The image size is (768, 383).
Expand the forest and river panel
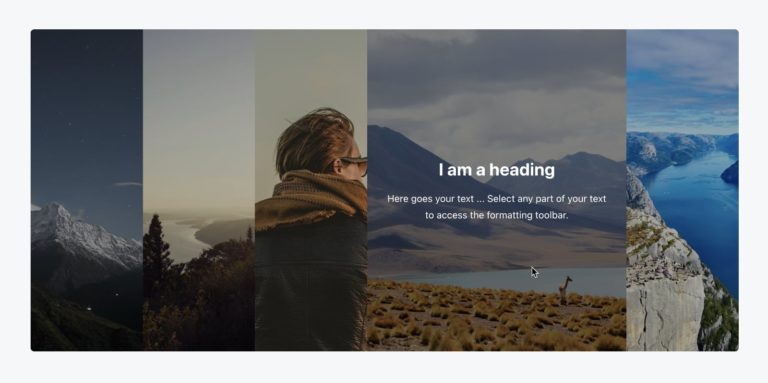[199, 190]
